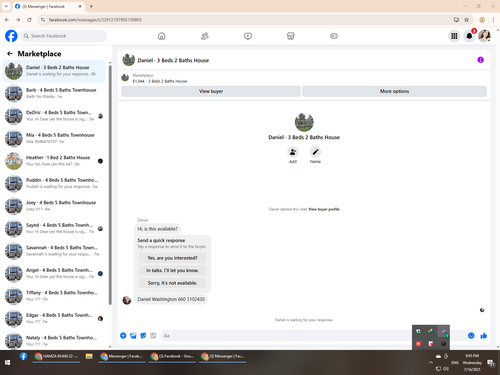The width and height of the screenshot is (500, 375).
Task: Open Windows Start menu
Action: (x=7, y=362)
